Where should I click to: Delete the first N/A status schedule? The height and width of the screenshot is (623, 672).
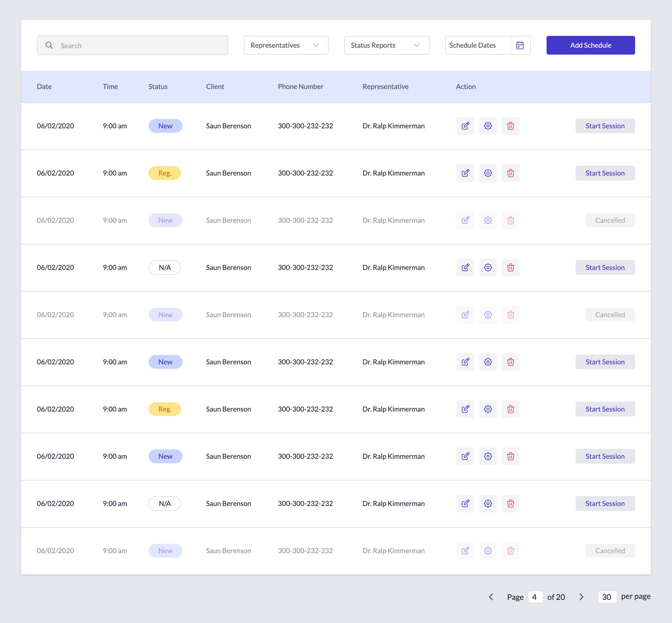510,267
